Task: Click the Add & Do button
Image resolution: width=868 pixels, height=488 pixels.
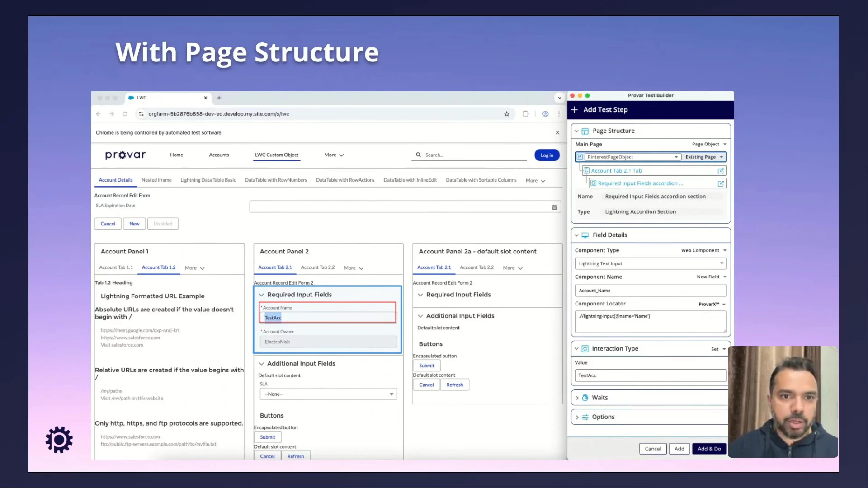Action: (709, 449)
